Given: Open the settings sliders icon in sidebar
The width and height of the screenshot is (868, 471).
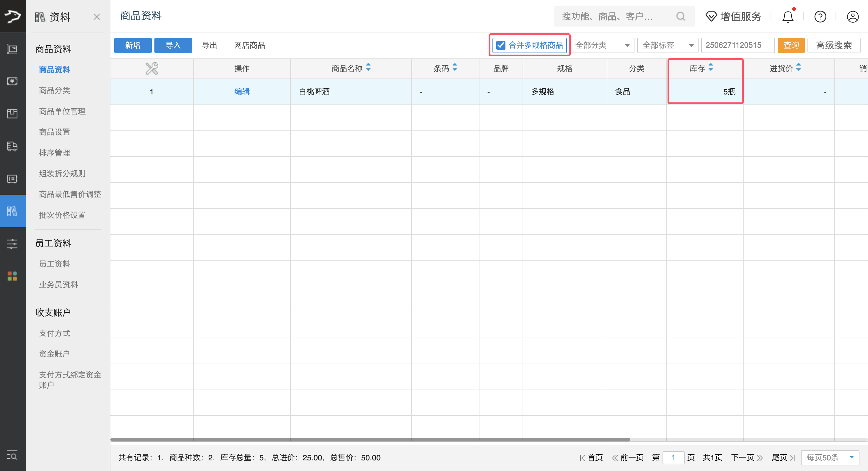Looking at the screenshot, I should click(12, 243).
